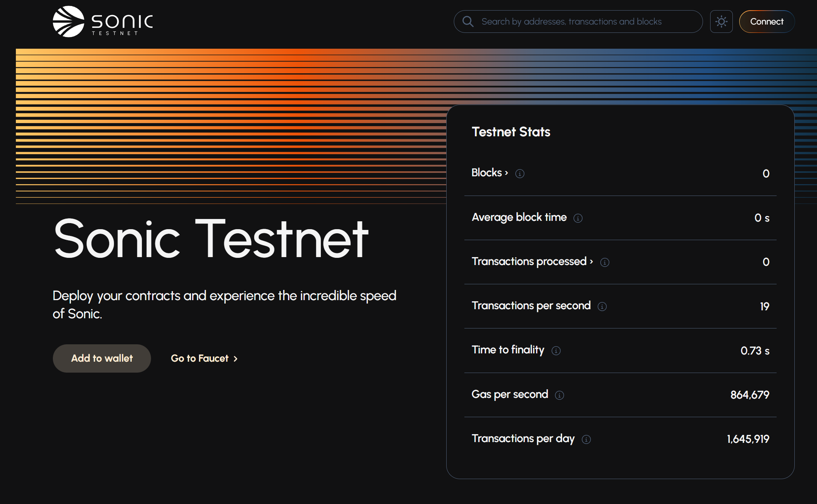Click the search magnifier icon

[x=468, y=22]
